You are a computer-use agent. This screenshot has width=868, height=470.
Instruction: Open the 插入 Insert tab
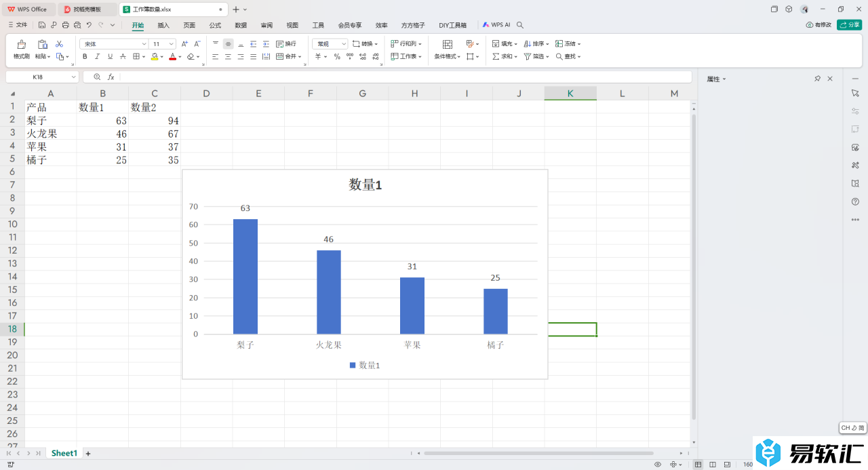[163, 25]
